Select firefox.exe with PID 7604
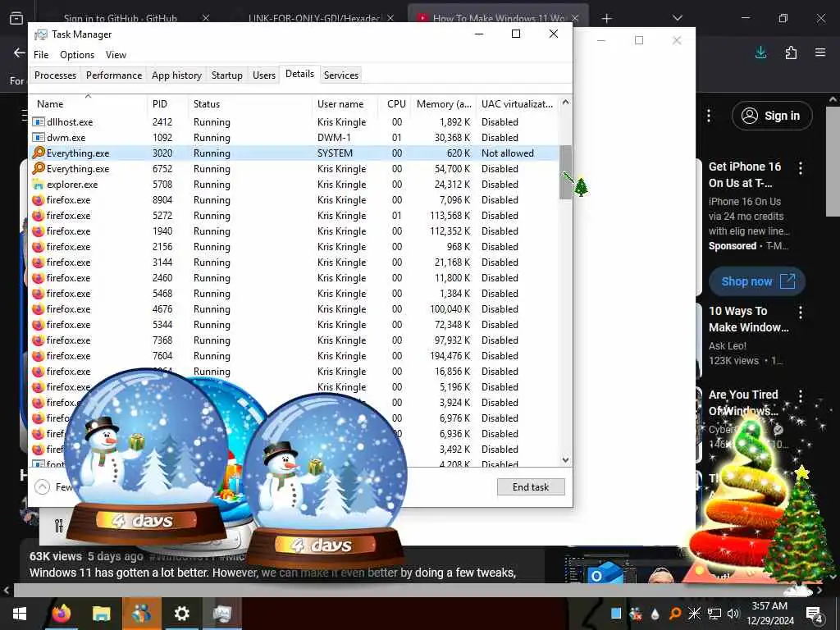Image resolution: width=840 pixels, height=630 pixels. (294, 356)
